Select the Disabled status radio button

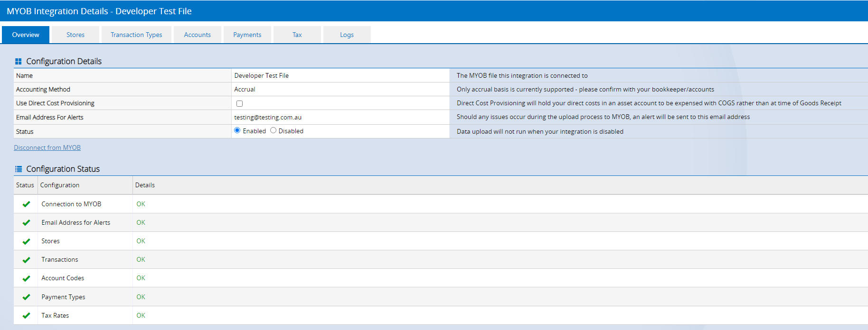coord(273,130)
